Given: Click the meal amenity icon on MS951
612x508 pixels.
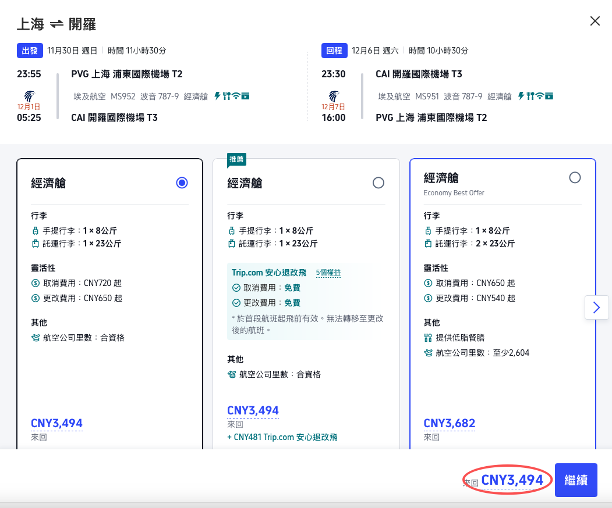Looking at the screenshot, I should [x=530, y=96].
